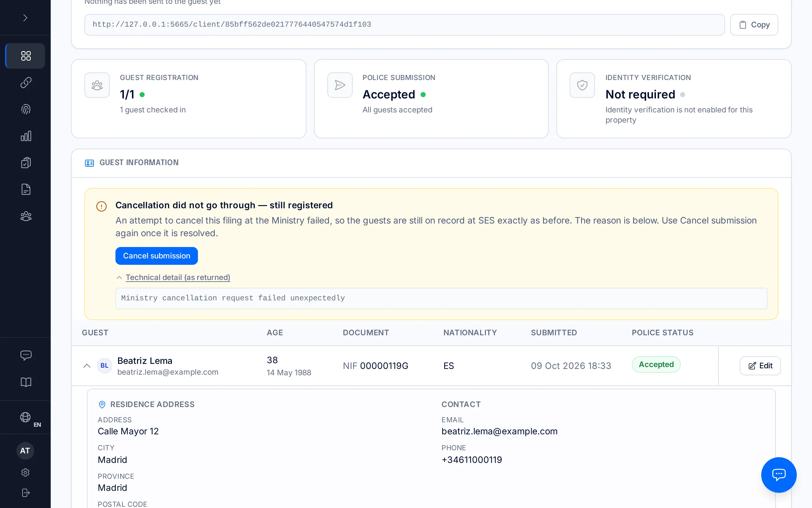Click the SUBMITTED column header
This screenshot has height=508, width=812.
(x=553, y=333)
